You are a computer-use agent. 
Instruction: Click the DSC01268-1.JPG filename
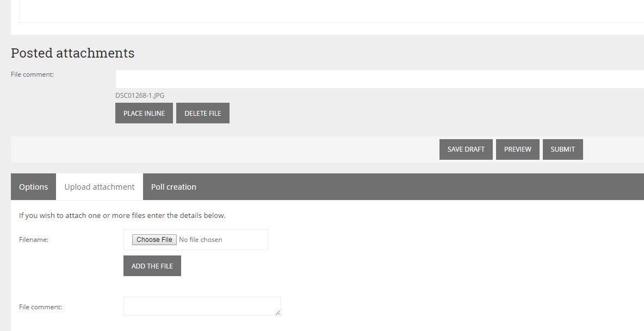click(x=140, y=96)
